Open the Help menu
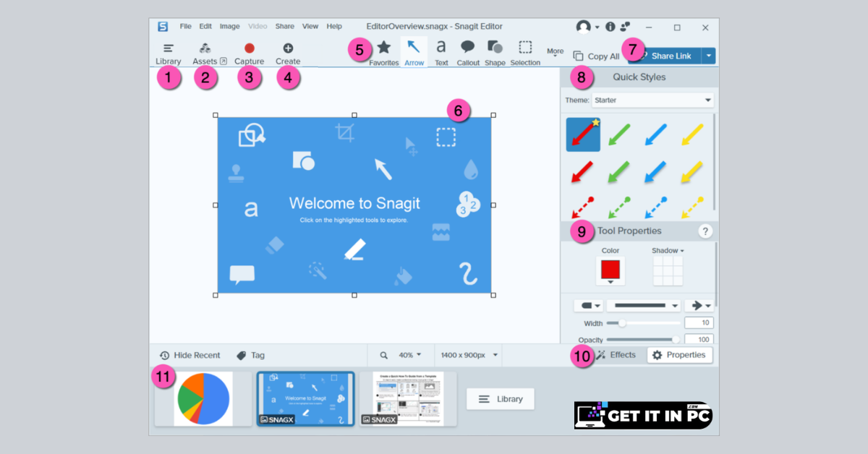This screenshot has height=454, width=868. 334,26
